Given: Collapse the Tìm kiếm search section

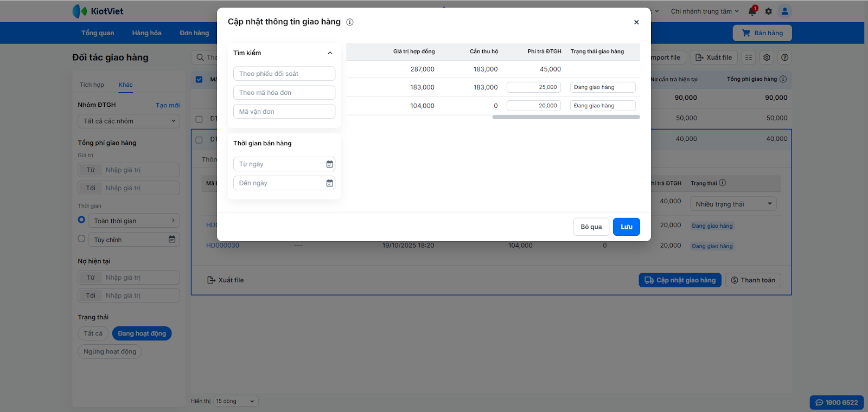Looking at the screenshot, I should [x=330, y=53].
